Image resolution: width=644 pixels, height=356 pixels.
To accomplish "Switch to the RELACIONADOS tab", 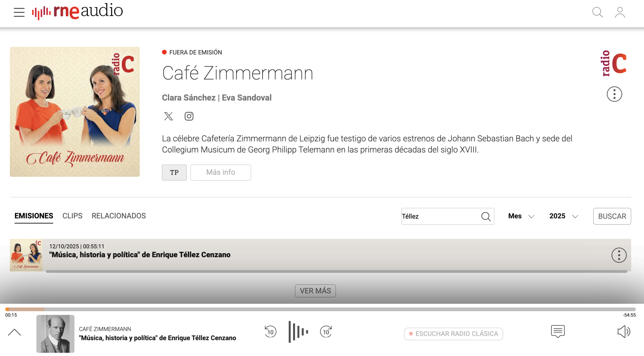I will tap(119, 216).
